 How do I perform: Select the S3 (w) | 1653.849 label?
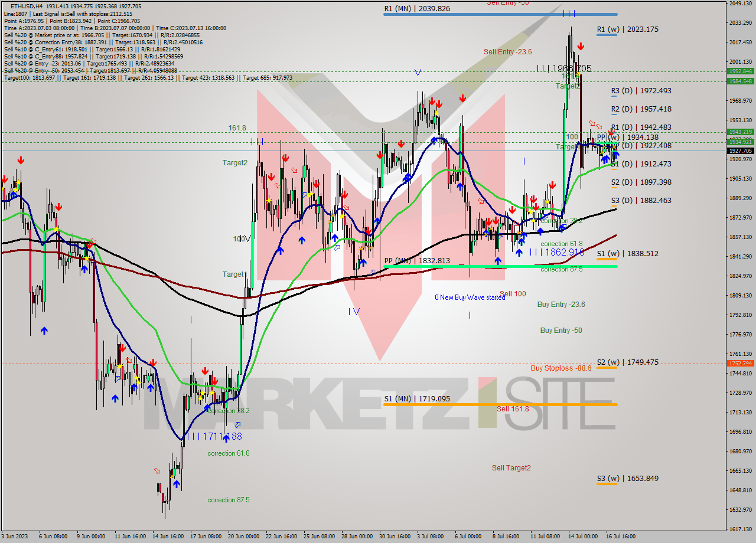pos(627,479)
